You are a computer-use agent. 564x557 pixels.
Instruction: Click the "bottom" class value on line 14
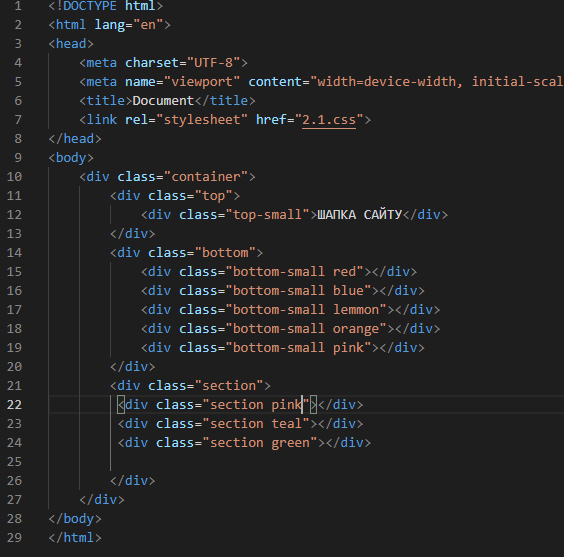[x=225, y=252]
